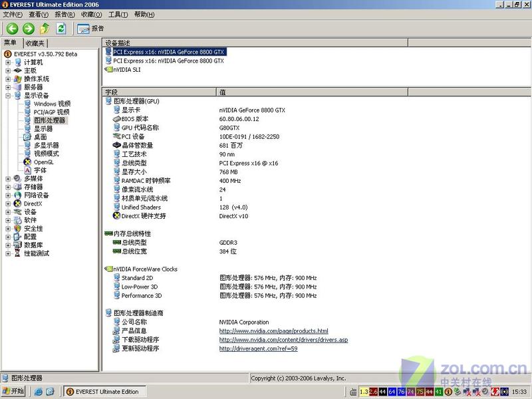Expand the 计算机 tree node
The image size is (532, 399).
[x=8, y=63]
